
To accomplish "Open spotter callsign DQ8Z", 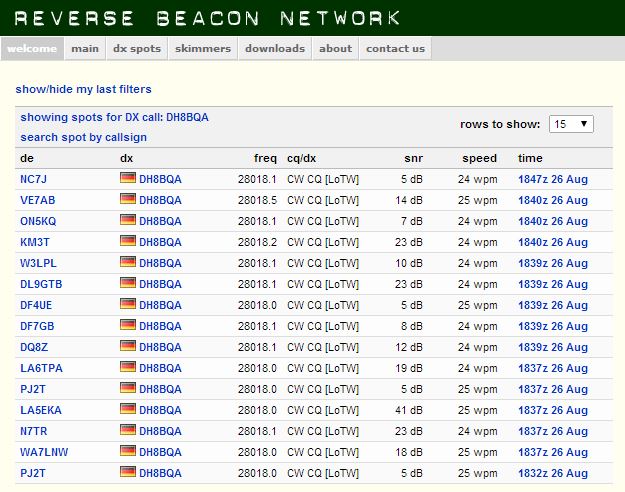I will coord(34,347).
